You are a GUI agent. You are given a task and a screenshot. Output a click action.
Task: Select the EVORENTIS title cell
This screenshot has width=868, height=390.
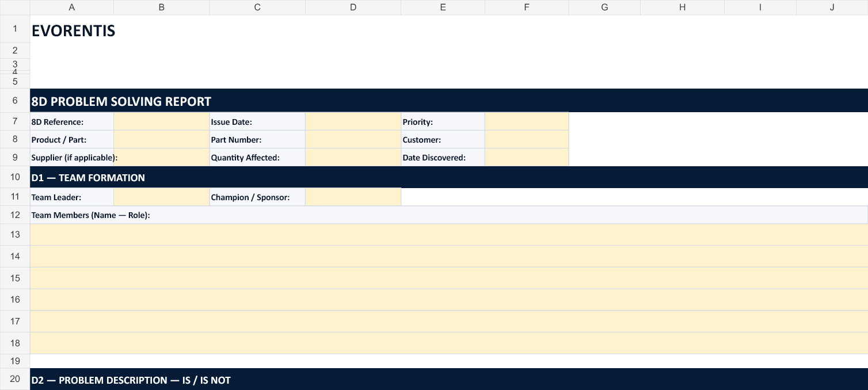(x=72, y=29)
